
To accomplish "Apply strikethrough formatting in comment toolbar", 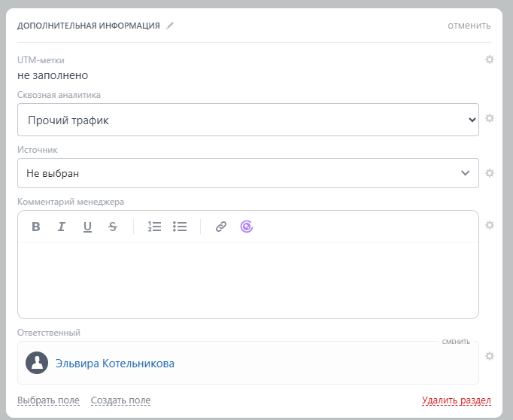I will click(x=113, y=227).
